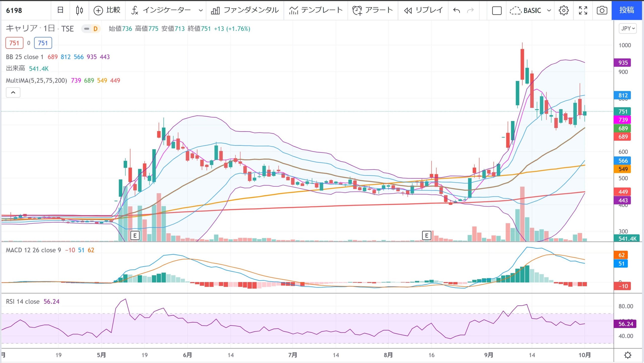Open the 日 timeframe interval selector
644x363 pixels.
(60, 10)
